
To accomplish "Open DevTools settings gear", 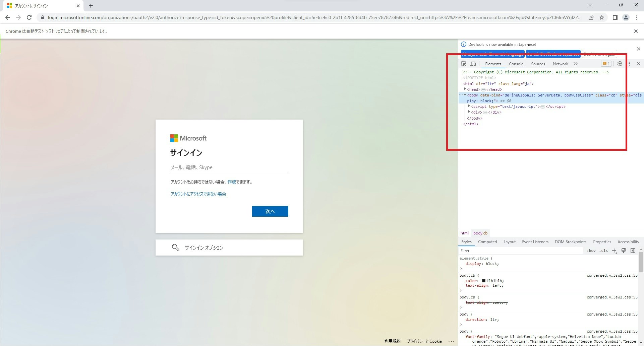I will point(620,64).
